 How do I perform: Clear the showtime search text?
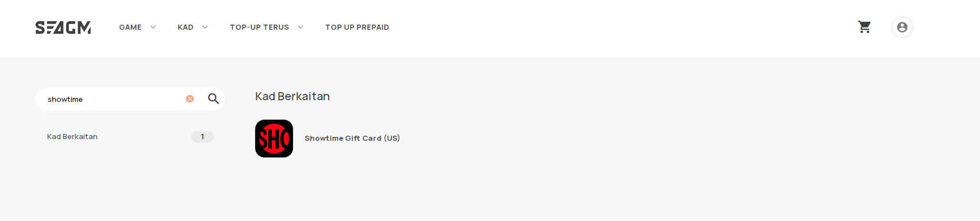[x=190, y=99]
